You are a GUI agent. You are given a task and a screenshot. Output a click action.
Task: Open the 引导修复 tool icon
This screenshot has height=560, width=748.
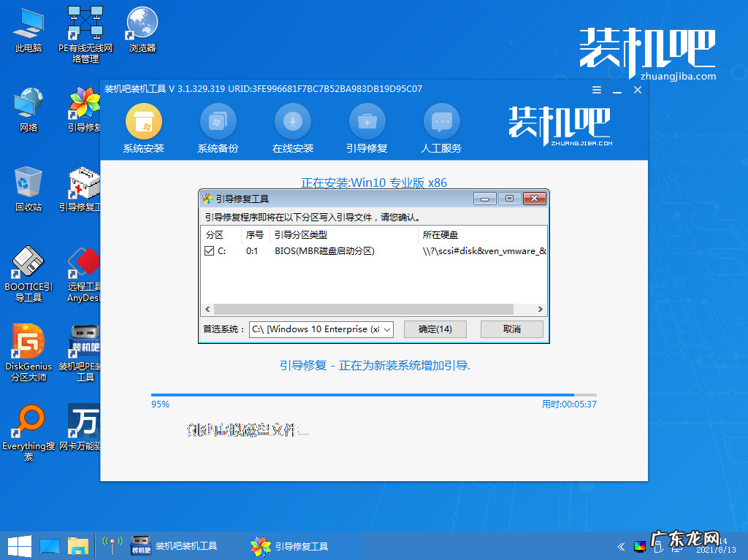point(367,123)
